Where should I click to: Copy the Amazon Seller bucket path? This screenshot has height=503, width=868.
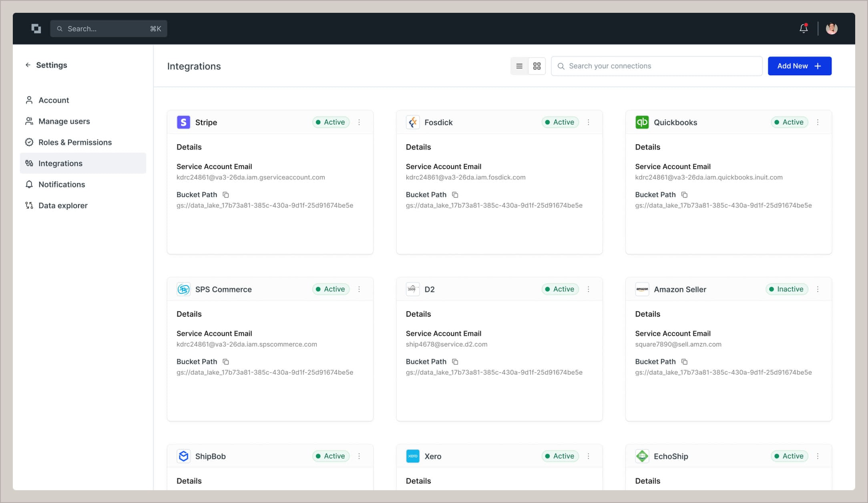coord(685,362)
